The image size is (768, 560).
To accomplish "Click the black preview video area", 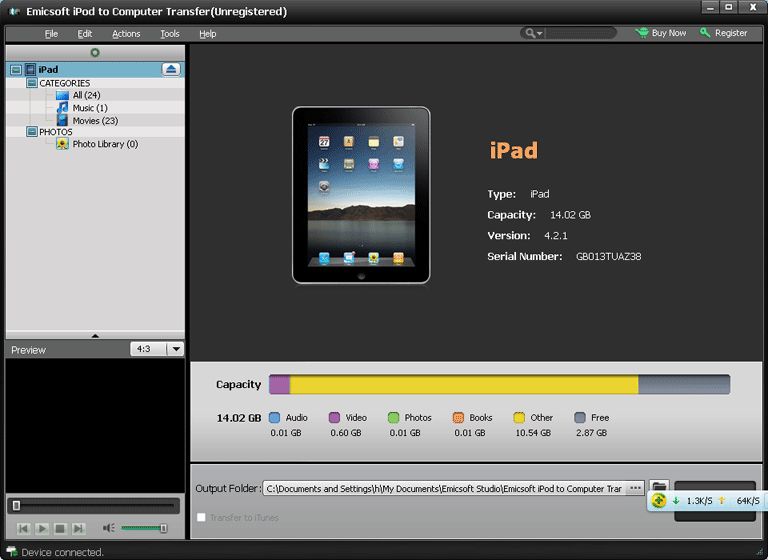I will pos(95,425).
